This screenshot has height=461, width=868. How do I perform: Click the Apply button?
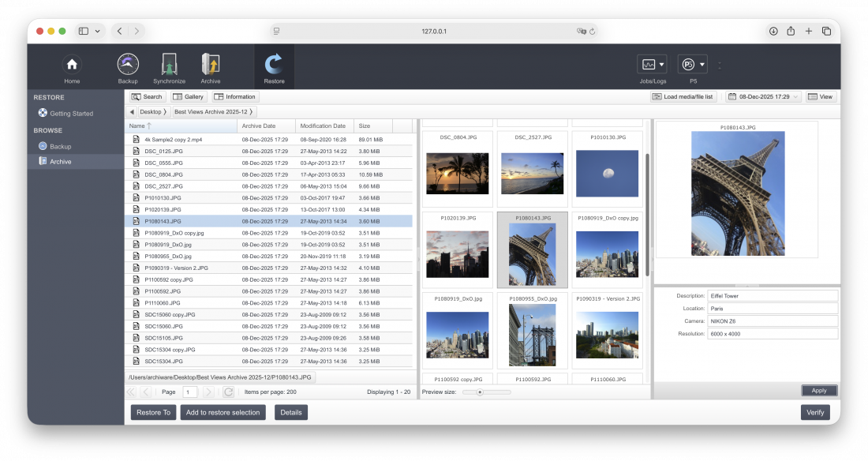tap(819, 391)
